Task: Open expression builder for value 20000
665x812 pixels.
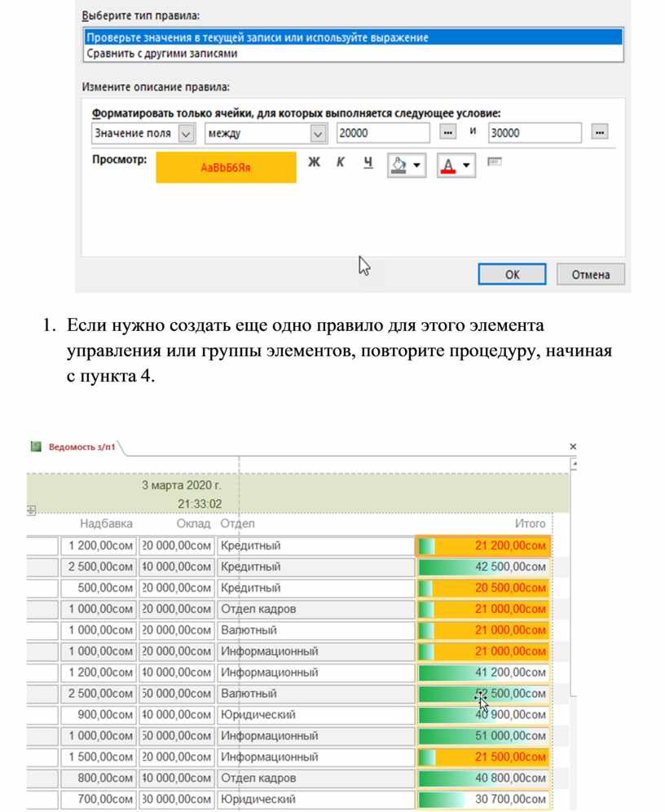Action: click(x=447, y=132)
